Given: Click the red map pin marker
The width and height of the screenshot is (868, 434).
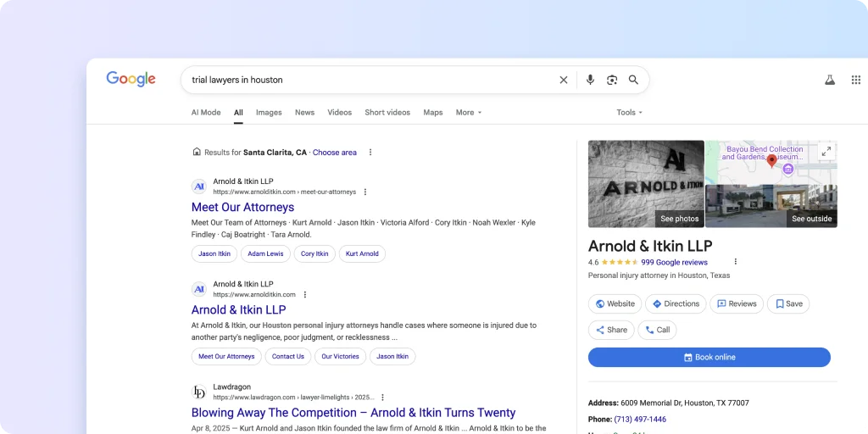Looking at the screenshot, I should tap(771, 161).
